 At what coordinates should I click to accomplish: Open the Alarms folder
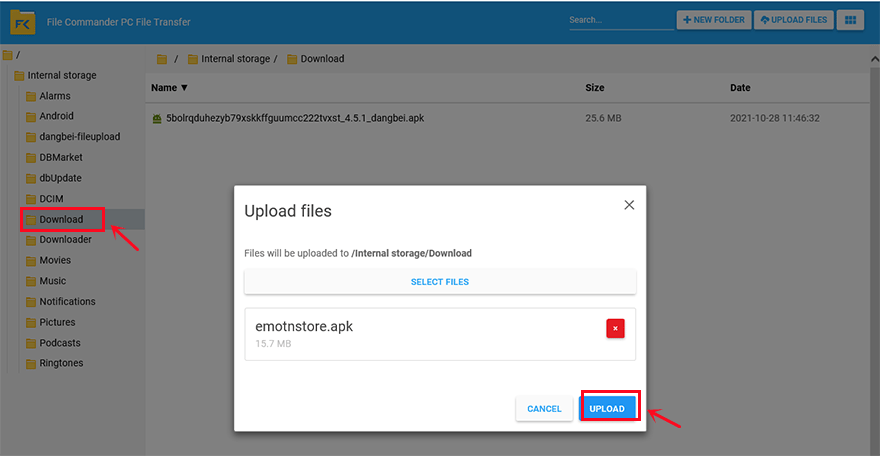(54, 96)
